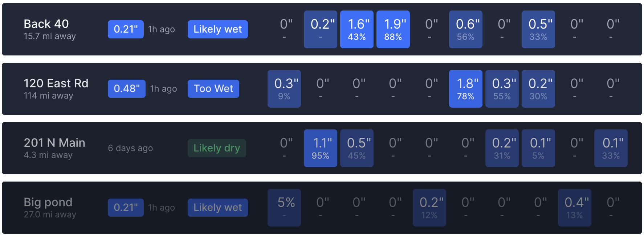Select Big pond's 0.4" 13% forecast cell

(x=574, y=208)
